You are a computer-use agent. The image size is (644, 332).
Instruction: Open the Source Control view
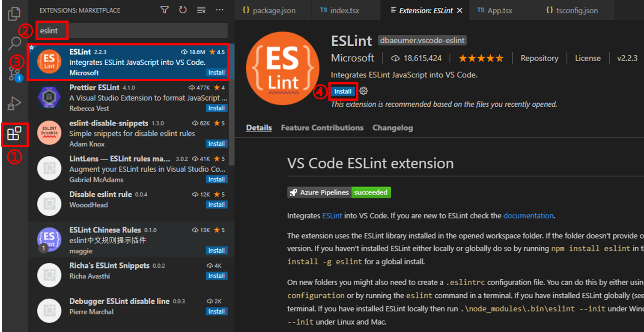click(15, 73)
